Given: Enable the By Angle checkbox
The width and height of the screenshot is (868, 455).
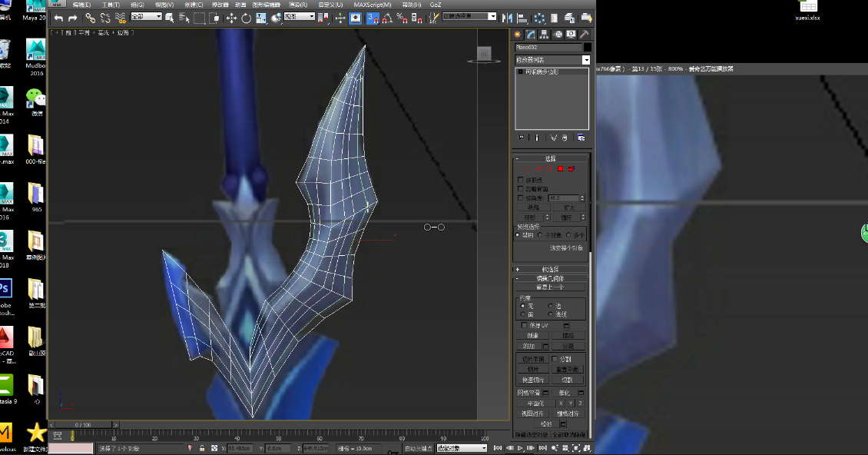Looking at the screenshot, I should click(520, 198).
